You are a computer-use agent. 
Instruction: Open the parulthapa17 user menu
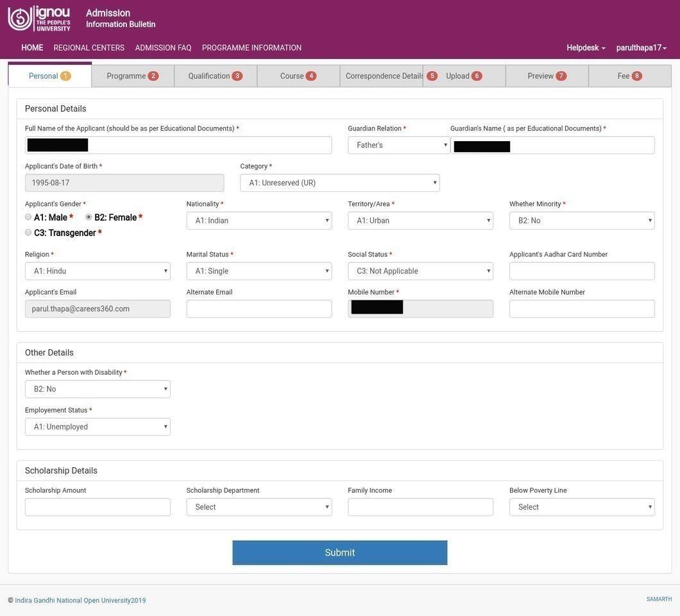click(x=641, y=48)
